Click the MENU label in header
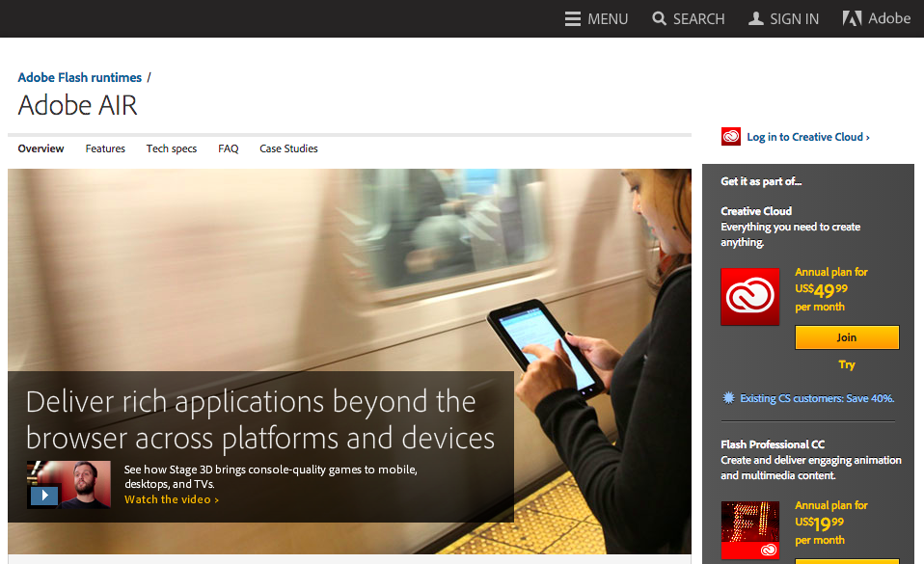This screenshot has height=564, width=924. point(608,19)
